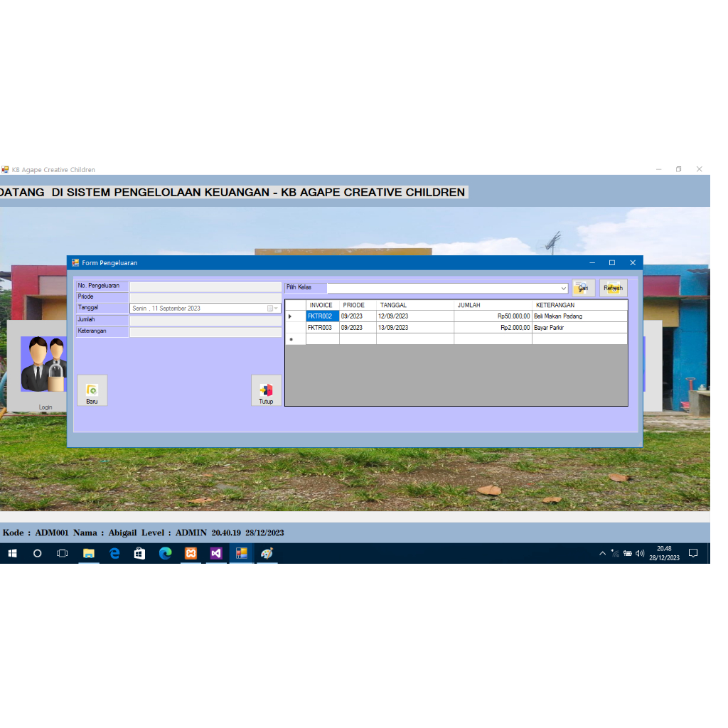Click the Tutup button

pos(266,390)
